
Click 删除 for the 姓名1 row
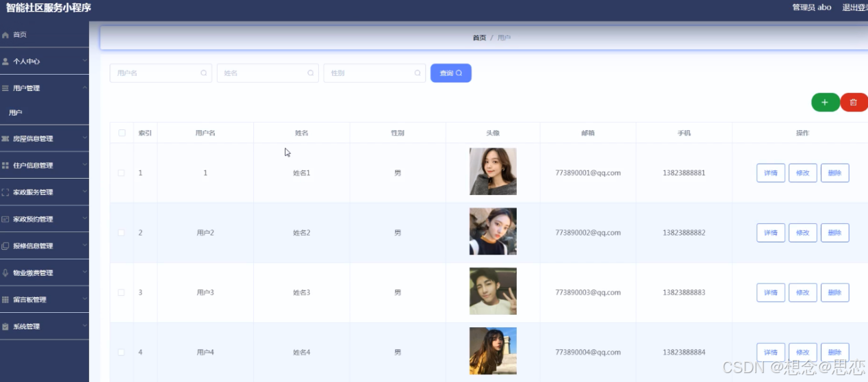(x=835, y=173)
